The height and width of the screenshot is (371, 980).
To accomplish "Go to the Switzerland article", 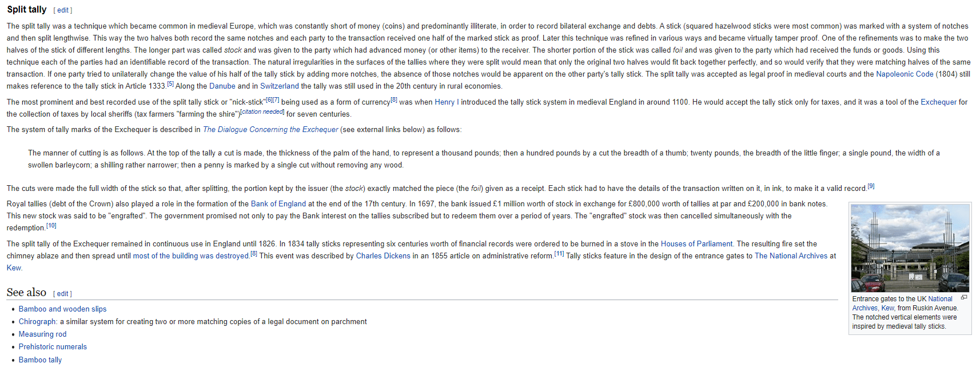I will click(x=279, y=86).
